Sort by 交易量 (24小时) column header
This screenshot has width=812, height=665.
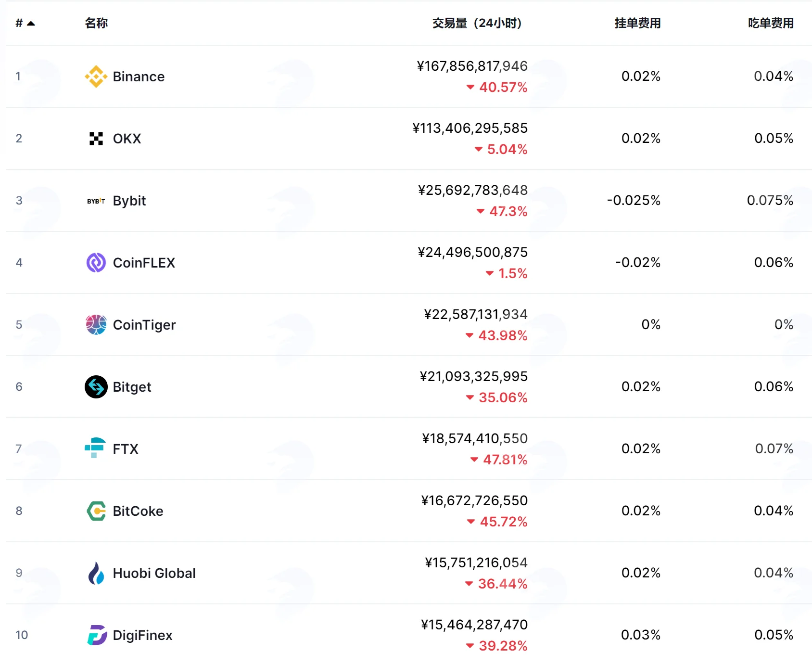point(477,23)
